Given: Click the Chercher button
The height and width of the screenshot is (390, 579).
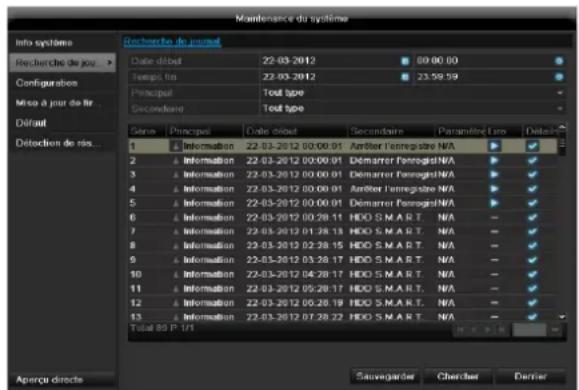Looking at the screenshot, I should pos(458,376).
